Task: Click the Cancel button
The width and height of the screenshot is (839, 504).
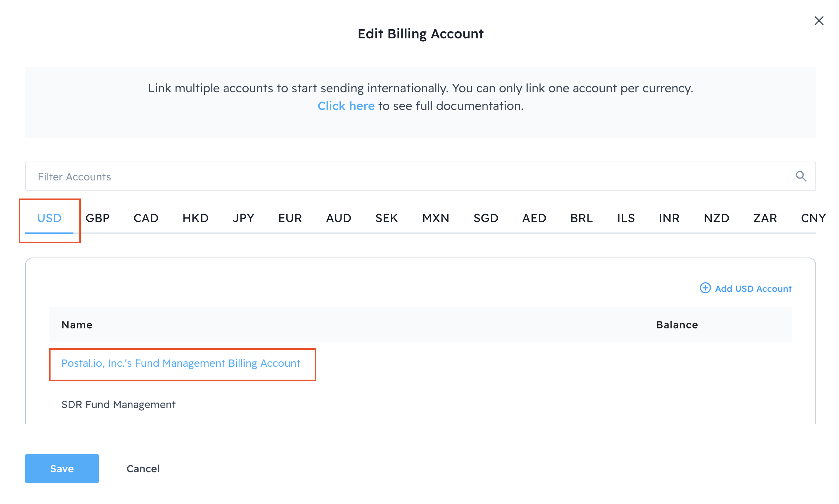Action: (143, 469)
